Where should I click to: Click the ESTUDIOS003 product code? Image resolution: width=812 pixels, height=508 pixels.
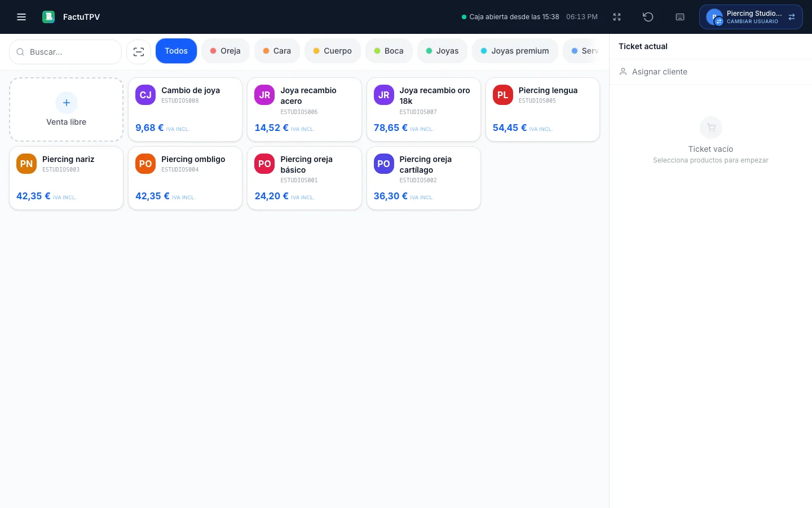point(61,169)
